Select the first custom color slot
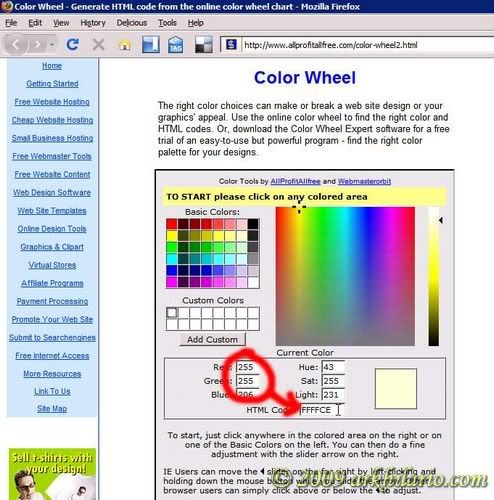 172,313
